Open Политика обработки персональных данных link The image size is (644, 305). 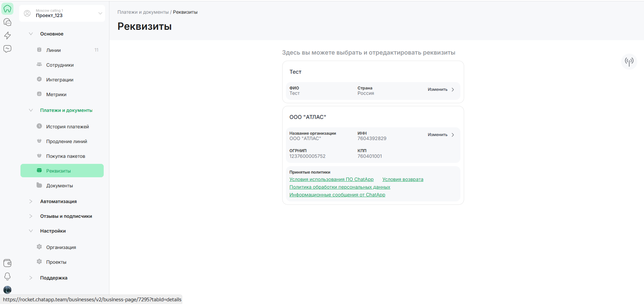[x=340, y=187]
